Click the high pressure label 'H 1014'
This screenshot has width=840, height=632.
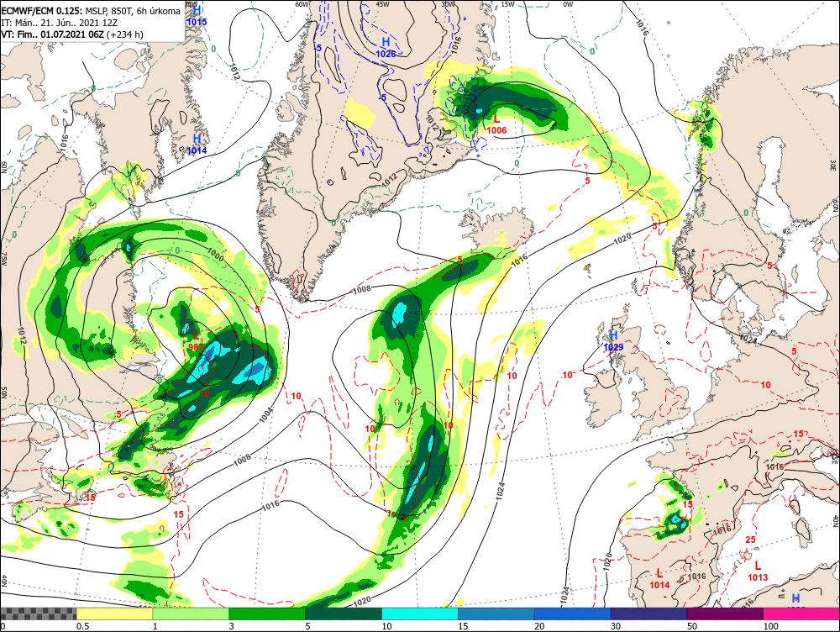197,145
